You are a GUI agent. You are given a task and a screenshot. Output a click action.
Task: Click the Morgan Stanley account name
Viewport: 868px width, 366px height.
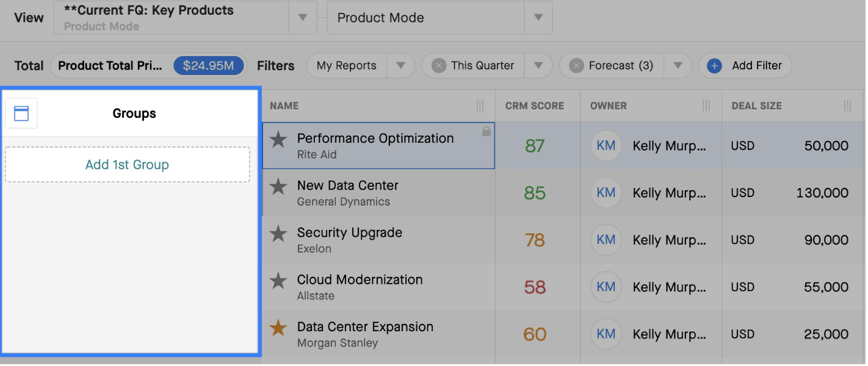click(338, 343)
